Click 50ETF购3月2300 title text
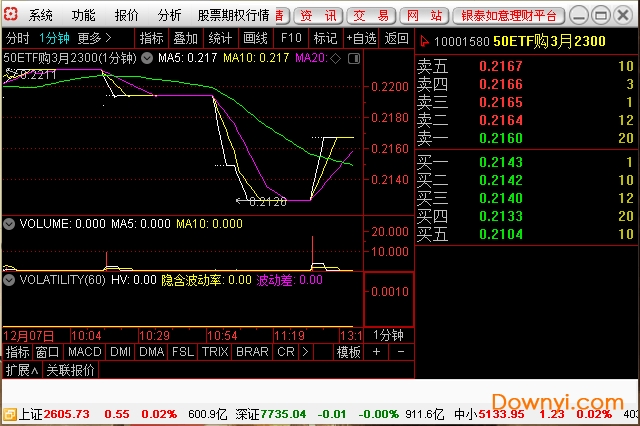This screenshot has width=640, height=426. (x=549, y=41)
